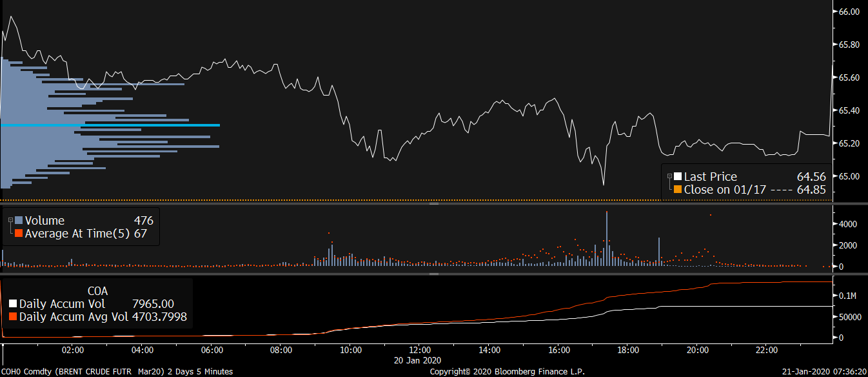Click the 02:00 time axis label
Viewport: 868px width, 377px height.
tap(73, 350)
